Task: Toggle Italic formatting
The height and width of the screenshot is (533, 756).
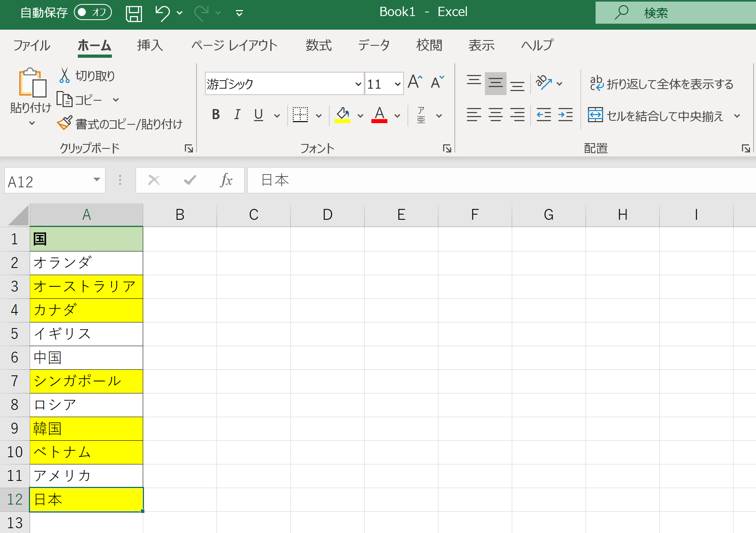Action: (x=237, y=115)
